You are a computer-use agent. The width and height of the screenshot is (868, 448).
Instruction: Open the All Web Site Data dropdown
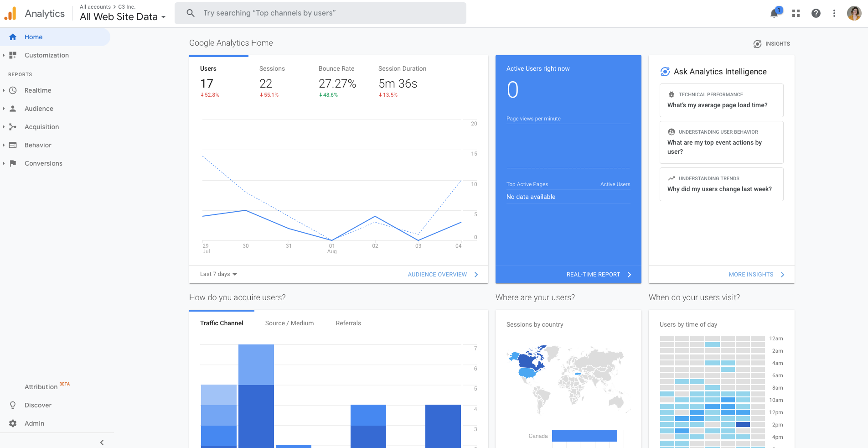click(123, 17)
